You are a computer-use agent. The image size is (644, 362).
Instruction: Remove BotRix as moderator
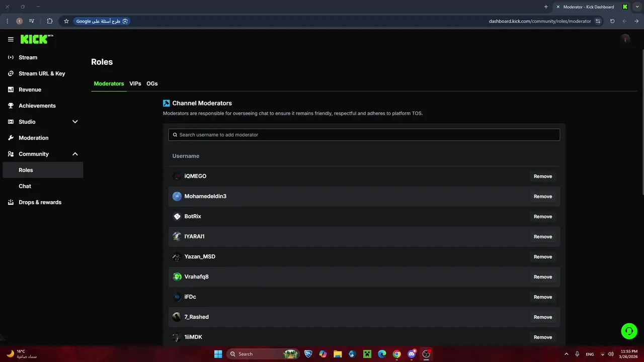click(x=543, y=217)
